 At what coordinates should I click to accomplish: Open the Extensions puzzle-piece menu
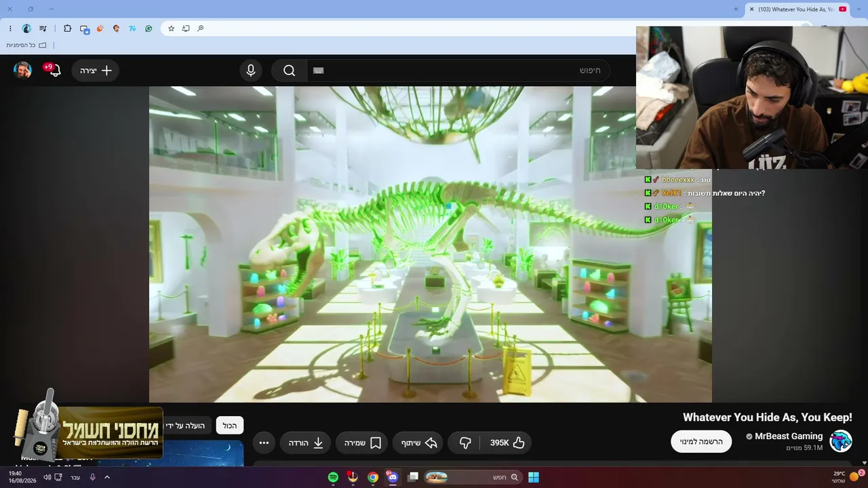(67, 28)
